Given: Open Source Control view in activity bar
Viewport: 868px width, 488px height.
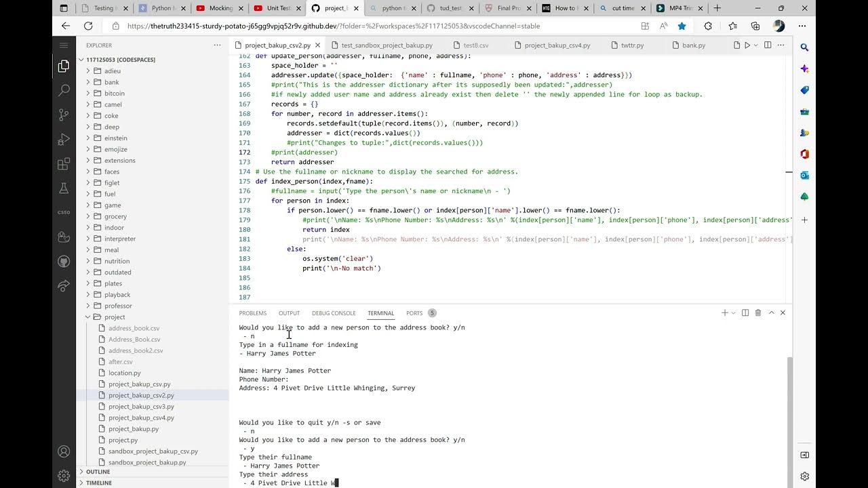Looking at the screenshot, I should [x=64, y=115].
